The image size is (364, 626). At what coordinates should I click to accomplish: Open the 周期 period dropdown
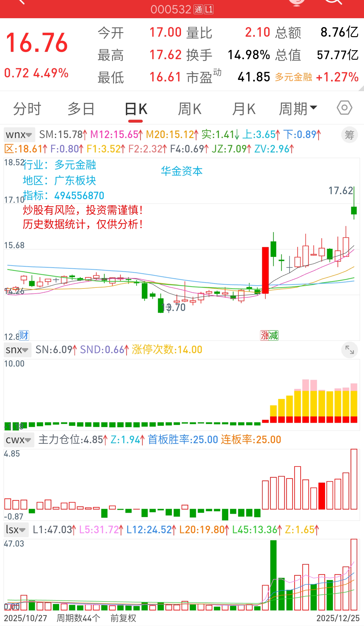pyautogui.click(x=298, y=109)
